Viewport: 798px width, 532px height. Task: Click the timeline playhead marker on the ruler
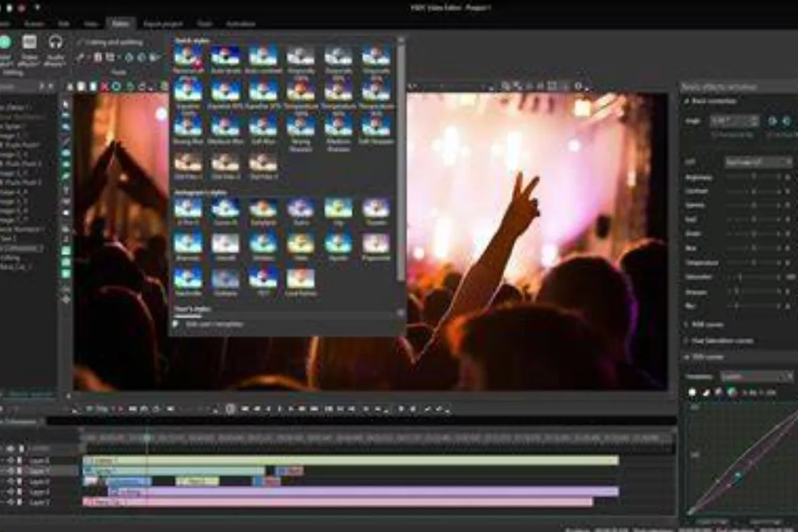(147, 438)
